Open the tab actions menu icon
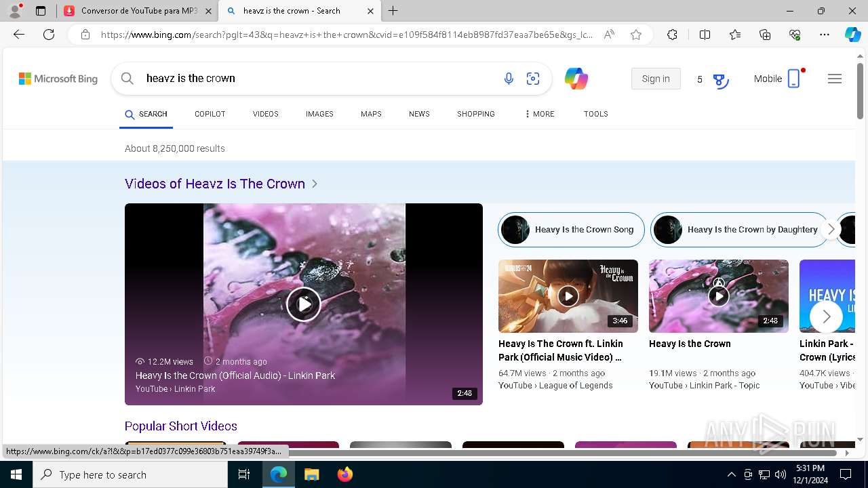The image size is (868, 488). click(41, 11)
